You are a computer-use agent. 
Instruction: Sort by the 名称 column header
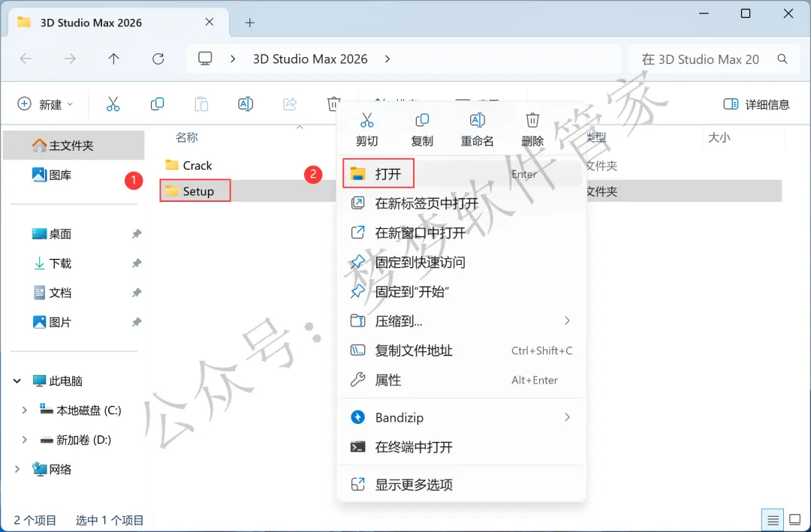pos(187,137)
